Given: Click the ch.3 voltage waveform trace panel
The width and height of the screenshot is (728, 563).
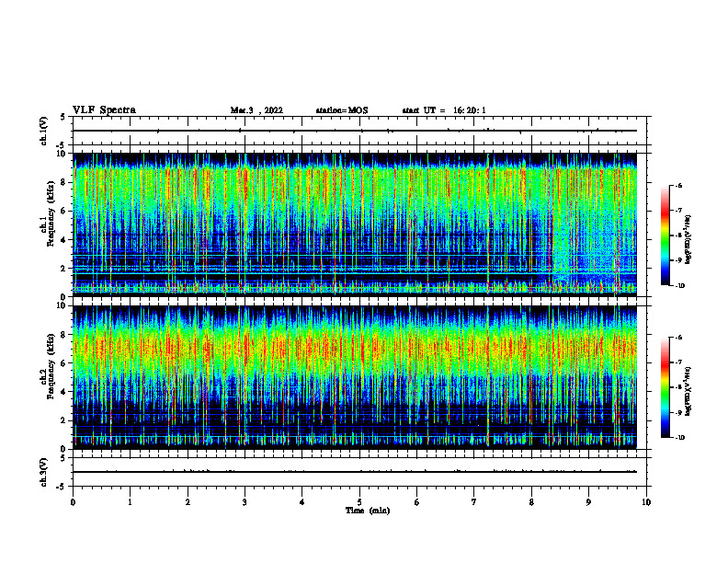Looking at the screenshot, I should click(x=359, y=472).
